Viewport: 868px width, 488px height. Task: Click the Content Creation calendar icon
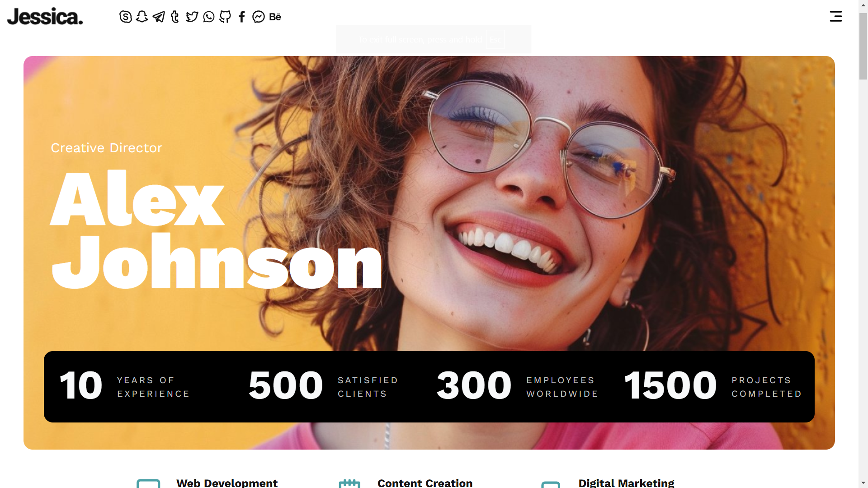tap(349, 483)
